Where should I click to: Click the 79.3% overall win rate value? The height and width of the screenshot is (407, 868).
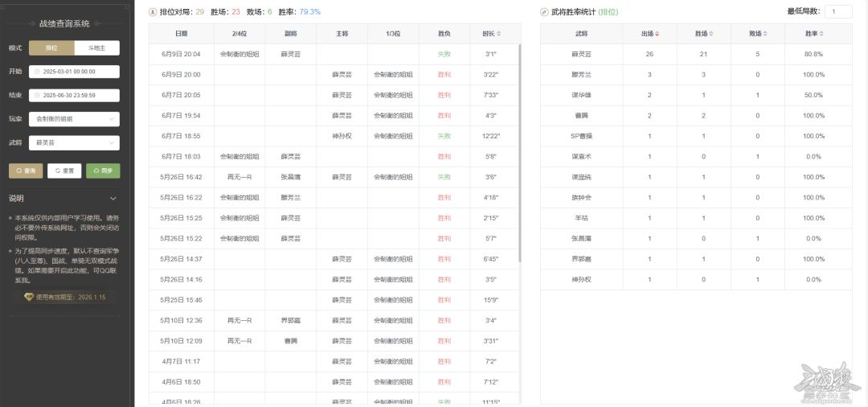pyautogui.click(x=310, y=11)
